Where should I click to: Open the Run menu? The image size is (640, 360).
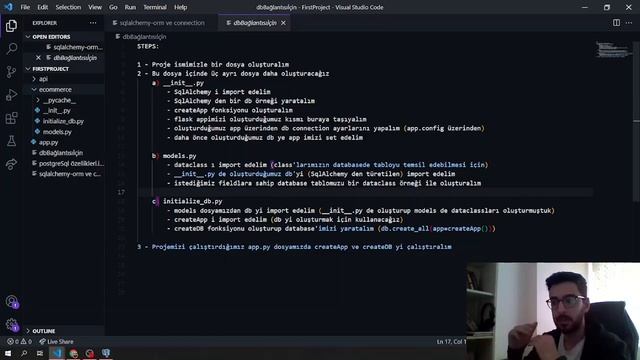click(x=130, y=7)
